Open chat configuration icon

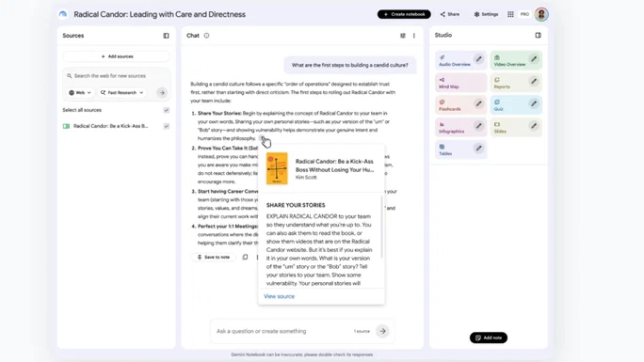(403, 36)
